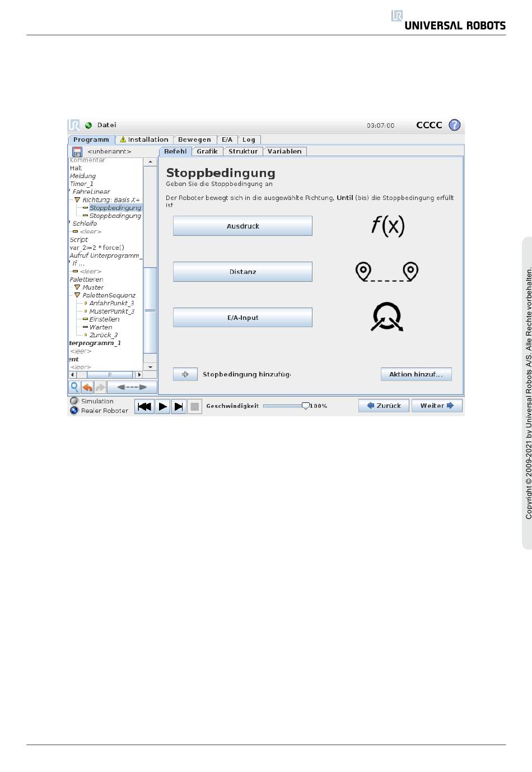Click the Aktion hinzuf... button
Viewport: 532px width, 772px height.
point(416,374)
